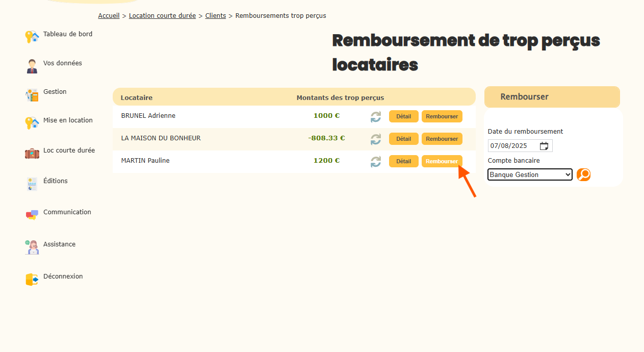Open Mise en location section
This screenshot has width=644, height=352.
pyautogui.click(x=68, y=120)
